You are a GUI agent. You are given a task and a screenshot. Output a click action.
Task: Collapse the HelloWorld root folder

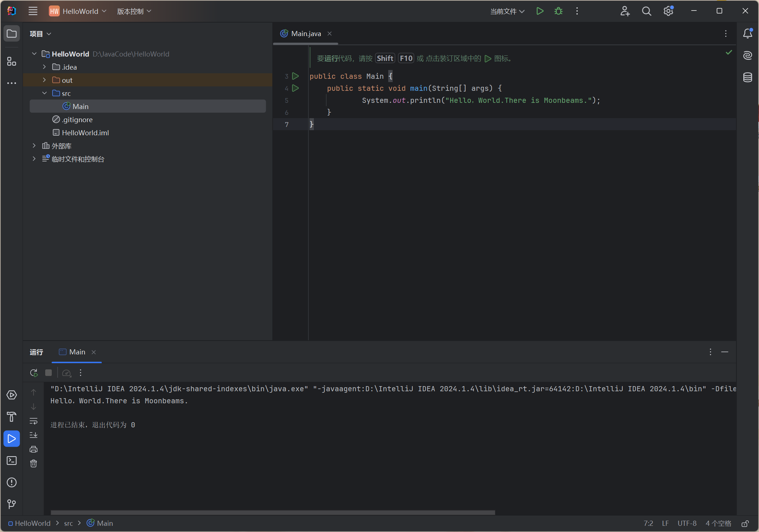pyautogui.click(x=34, y=54)
